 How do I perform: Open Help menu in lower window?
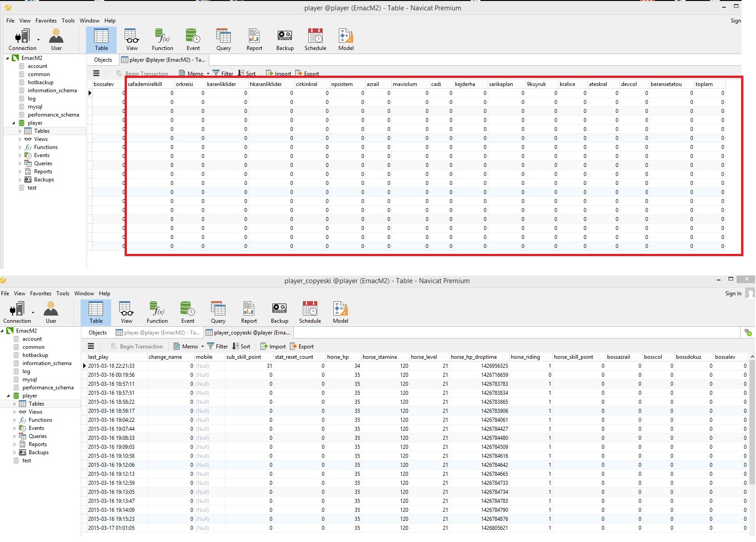click(104, 294)
